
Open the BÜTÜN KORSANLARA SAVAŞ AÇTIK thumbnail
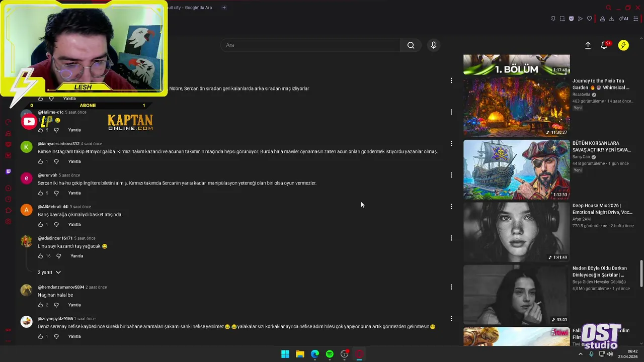point(516,169)
